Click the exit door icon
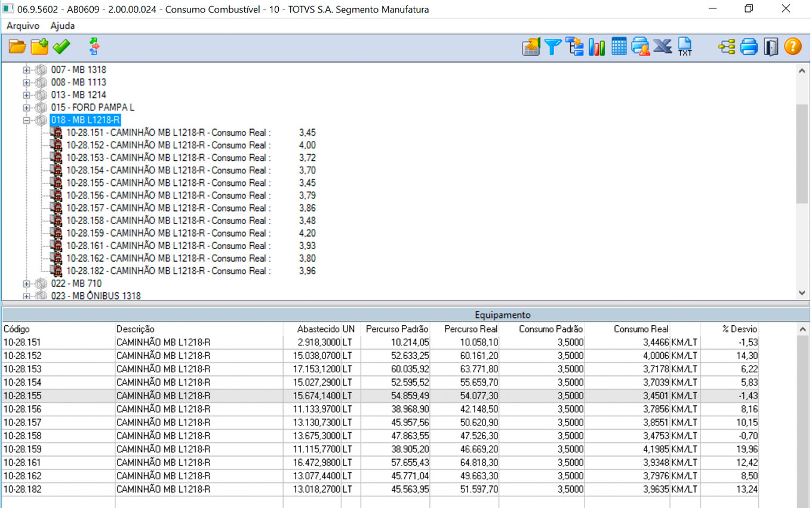Viewport: 812px width, 508px height. click(x=771, y=47)
